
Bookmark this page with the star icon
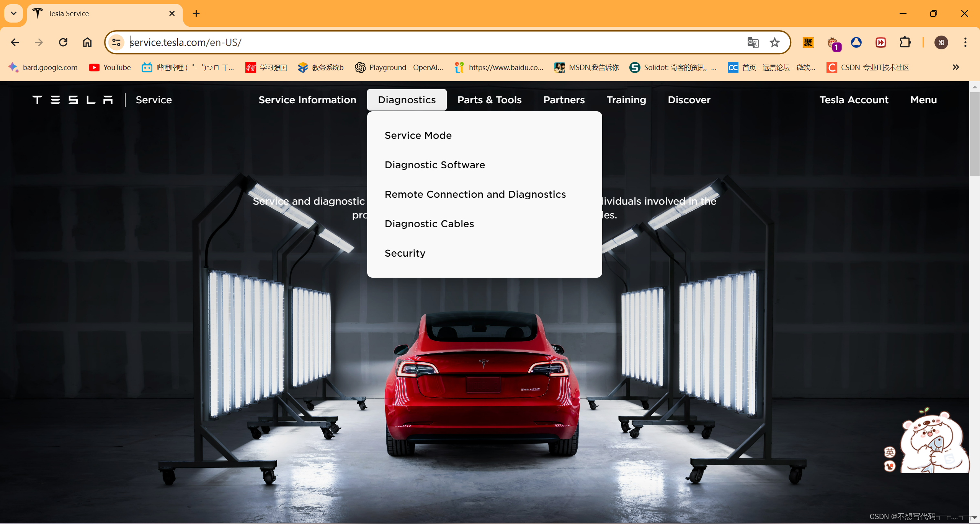coord(774,42)
